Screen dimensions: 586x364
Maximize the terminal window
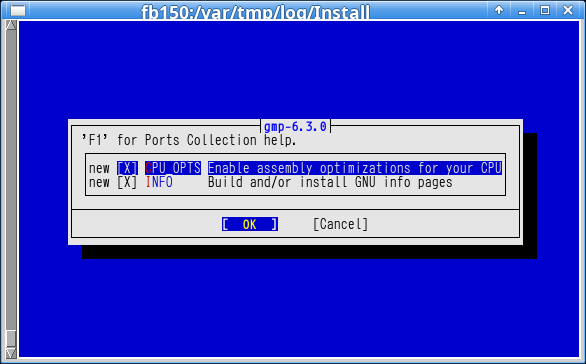tap(545, 10)
